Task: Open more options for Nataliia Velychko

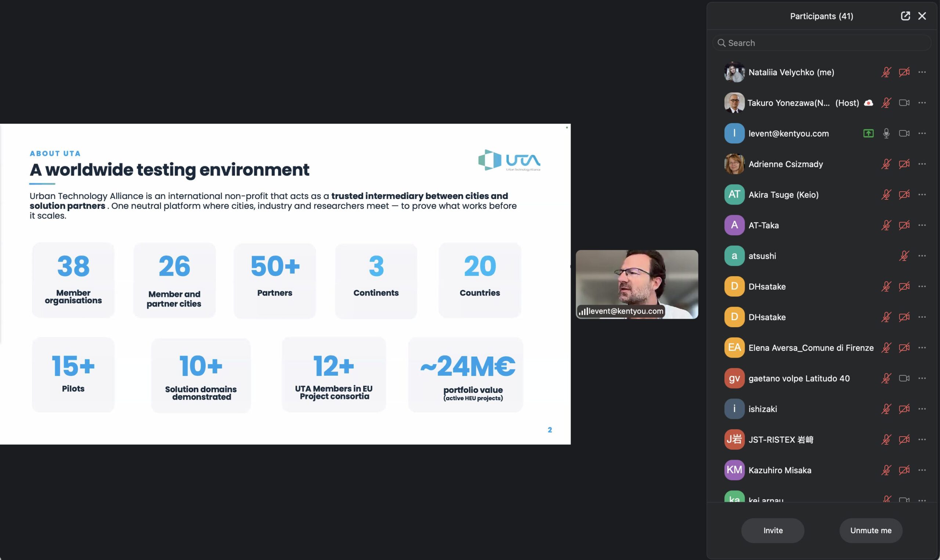Action: point(922,72)
